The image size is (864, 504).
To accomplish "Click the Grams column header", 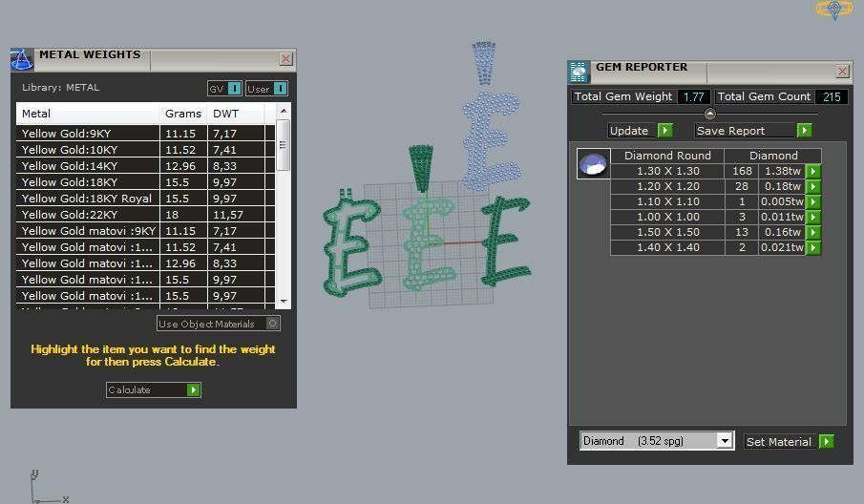I will (183, 114).
